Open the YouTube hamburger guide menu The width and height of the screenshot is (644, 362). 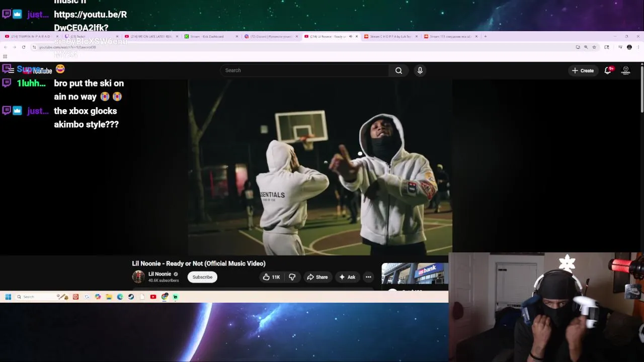[11, 70]
